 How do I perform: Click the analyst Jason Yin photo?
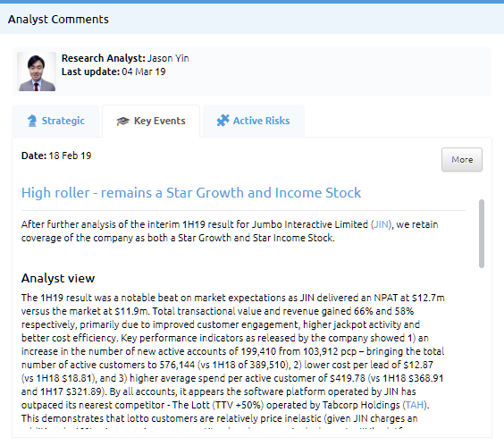37,72
